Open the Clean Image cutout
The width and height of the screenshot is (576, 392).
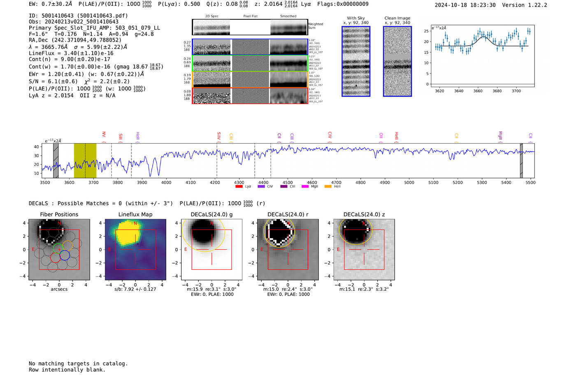pyautogui.click(x=397, y=61)
